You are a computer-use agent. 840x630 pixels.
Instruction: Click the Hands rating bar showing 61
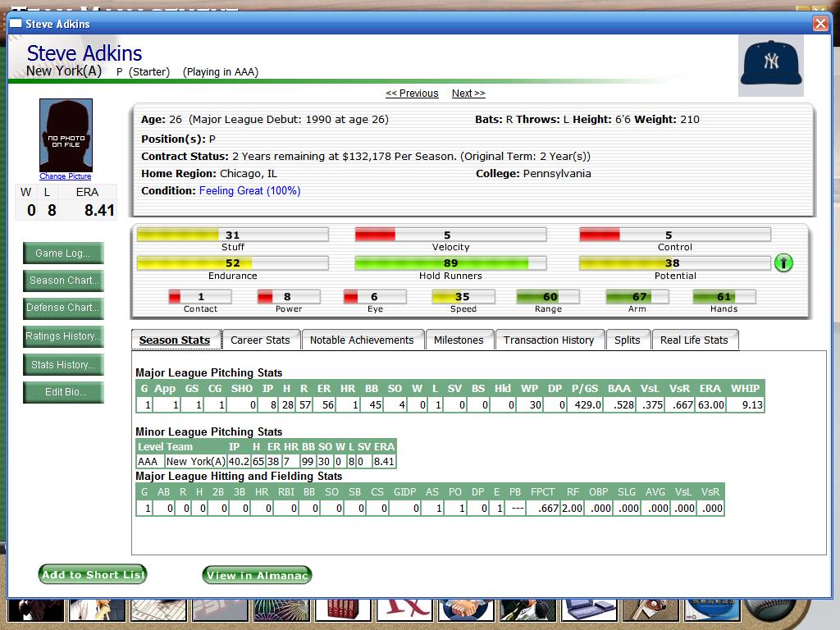pos(724,297)
